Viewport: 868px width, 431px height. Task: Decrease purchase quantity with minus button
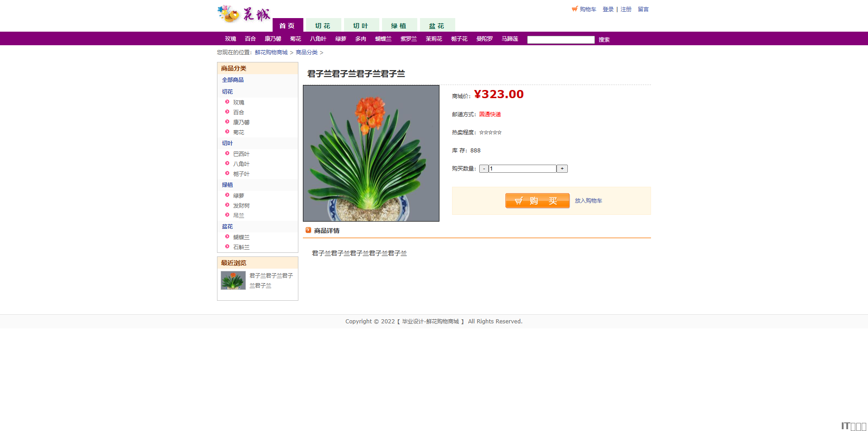(484, 169)
